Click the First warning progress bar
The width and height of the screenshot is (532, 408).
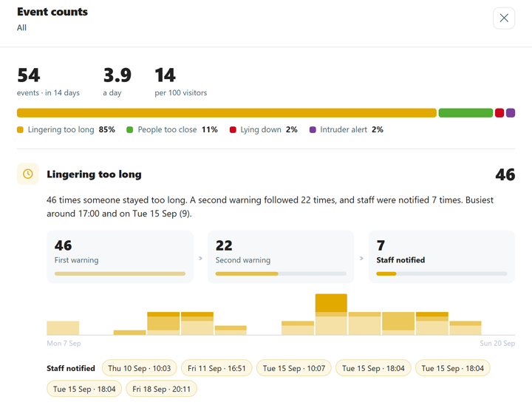pyautogui.click(x=120, y=273)
